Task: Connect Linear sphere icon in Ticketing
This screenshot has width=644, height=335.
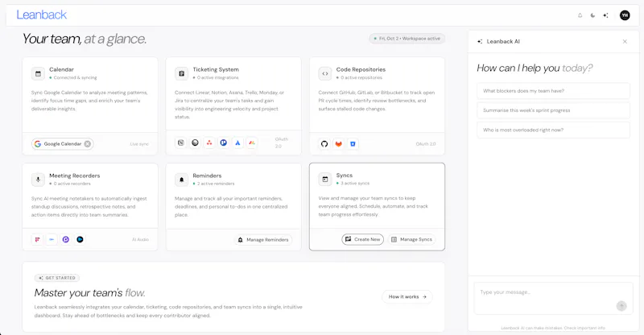Action: (x=195, y=143)
